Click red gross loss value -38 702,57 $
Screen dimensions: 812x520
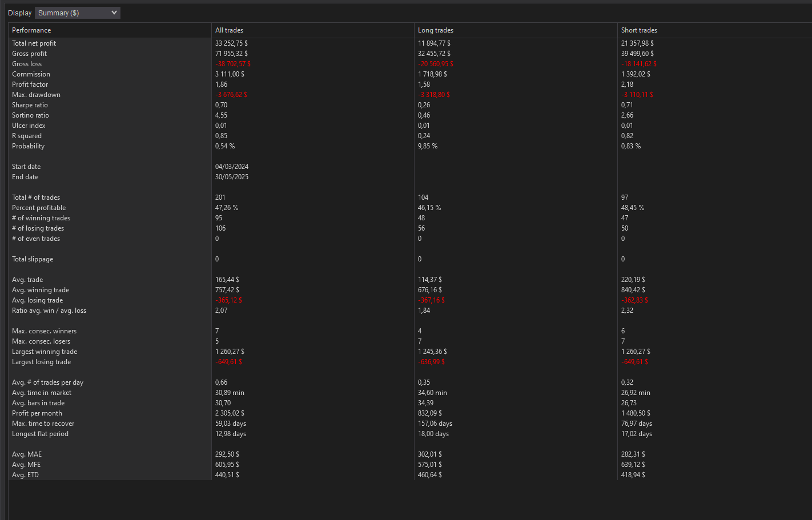[x=233, y=64]
